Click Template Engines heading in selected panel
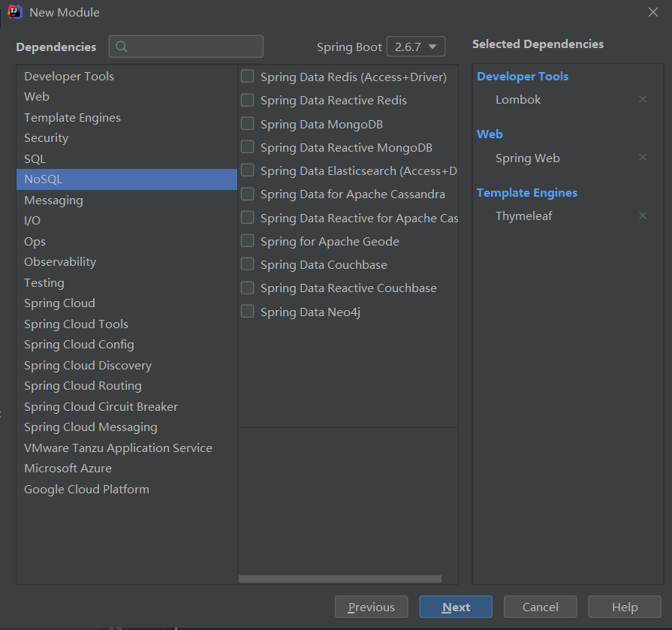672x630 pixels. (x=527, y=193)
